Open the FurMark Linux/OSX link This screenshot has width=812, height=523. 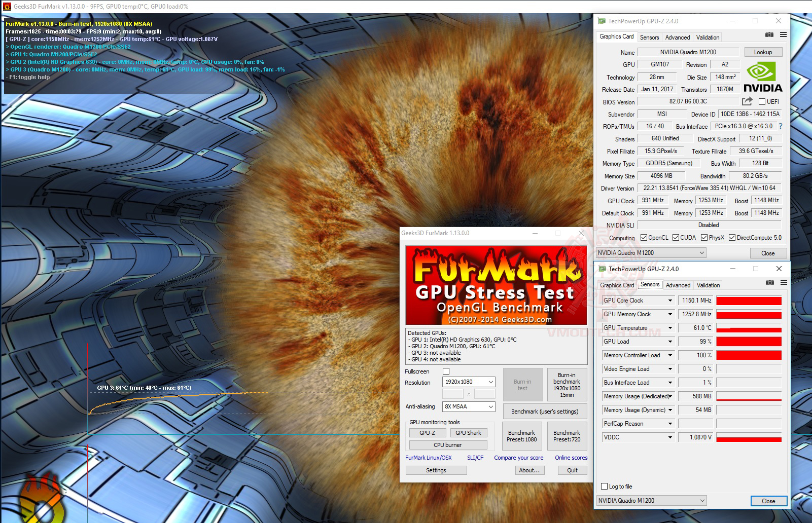[429, 458]
